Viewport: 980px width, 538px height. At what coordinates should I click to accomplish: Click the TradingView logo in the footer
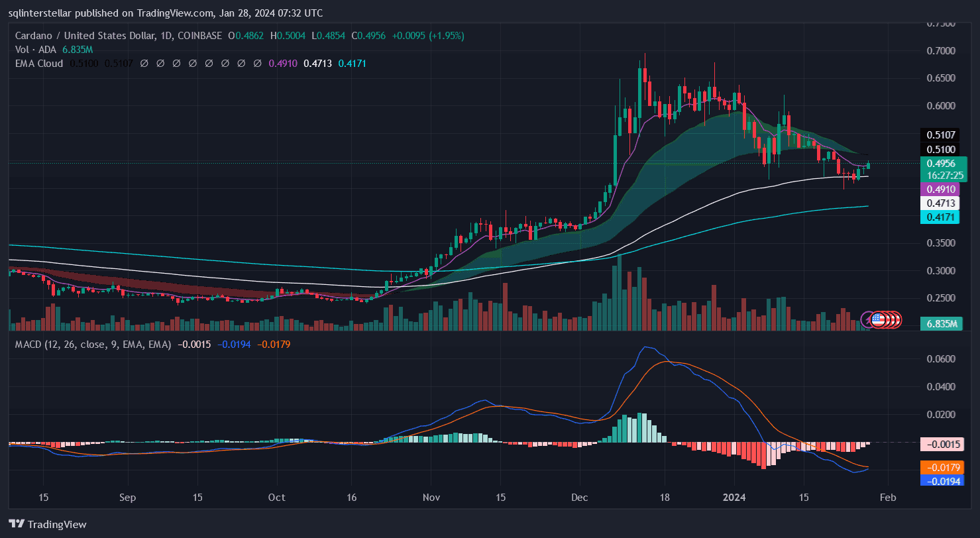(47, 524)
